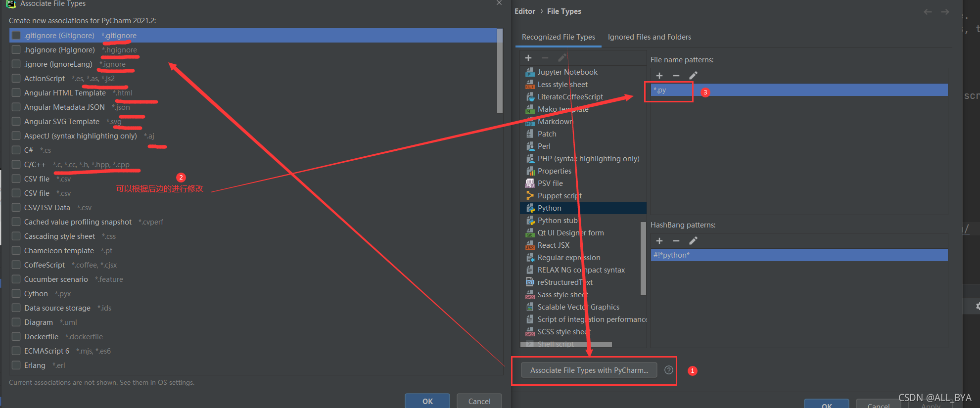Check the Cython .pyx association

coord(16,294)
